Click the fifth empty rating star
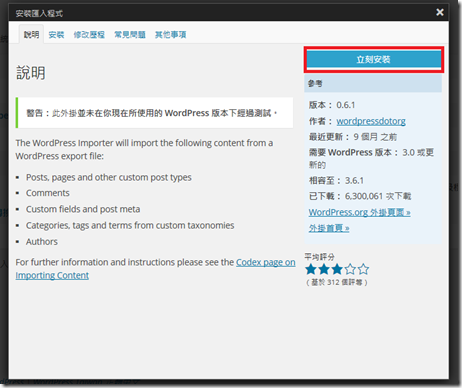Image resolution: width=462 pixels, height=388 pixels. tap(363, 269)
